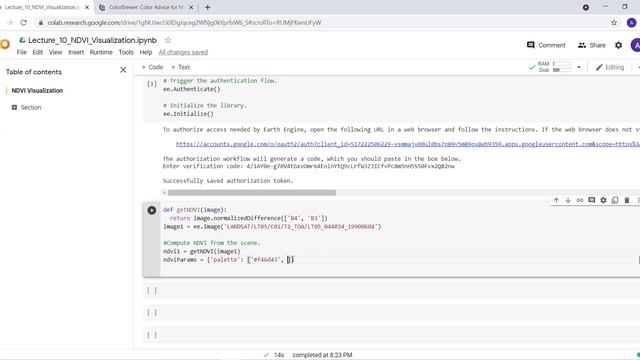Switch to the Lecture_10_NDVI_Visualization browser tab
Image resolution: width=640 pixels, height=360 pixels.
(41, 7)
